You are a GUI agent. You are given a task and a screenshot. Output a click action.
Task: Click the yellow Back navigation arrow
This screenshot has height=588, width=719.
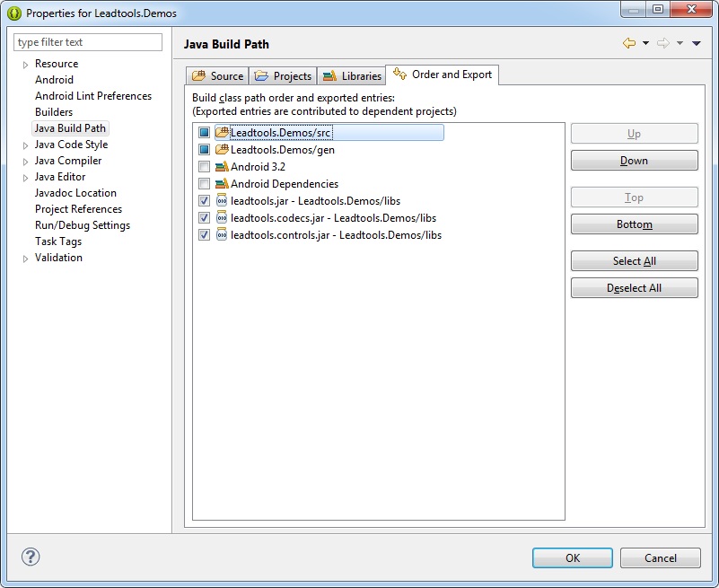629,43
